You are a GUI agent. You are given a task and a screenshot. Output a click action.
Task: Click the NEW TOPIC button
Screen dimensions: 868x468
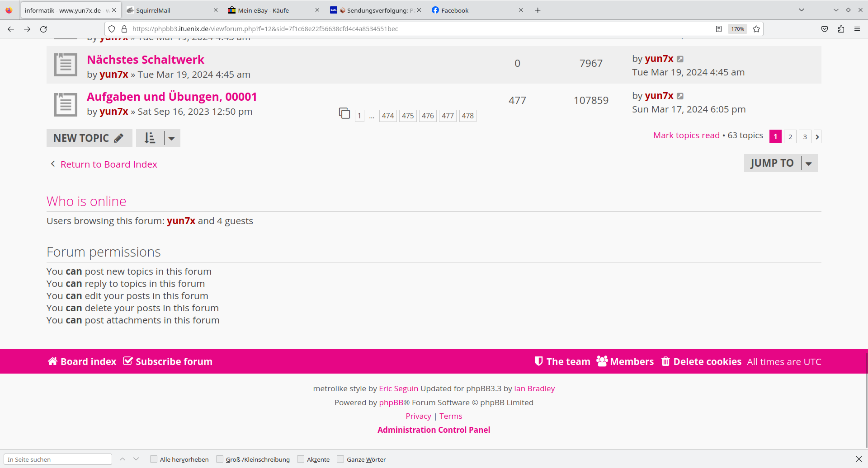[89, 138]
